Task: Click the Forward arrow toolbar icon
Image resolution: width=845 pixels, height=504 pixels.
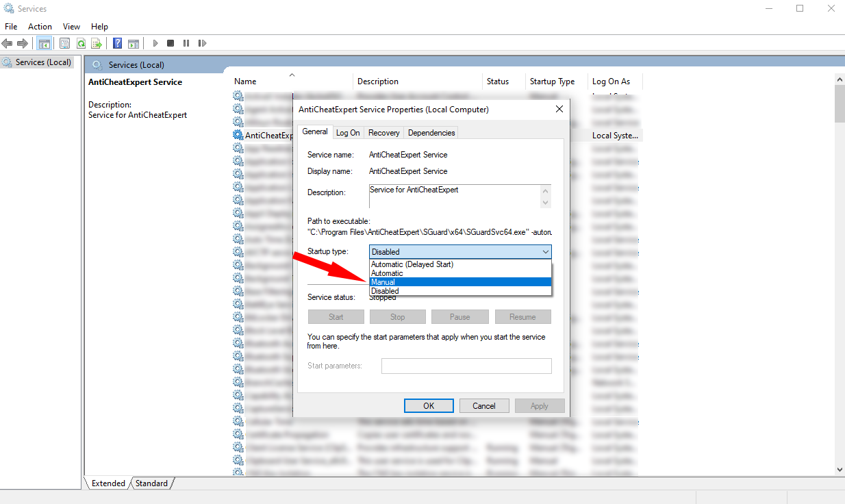Action: pos(23,43)
